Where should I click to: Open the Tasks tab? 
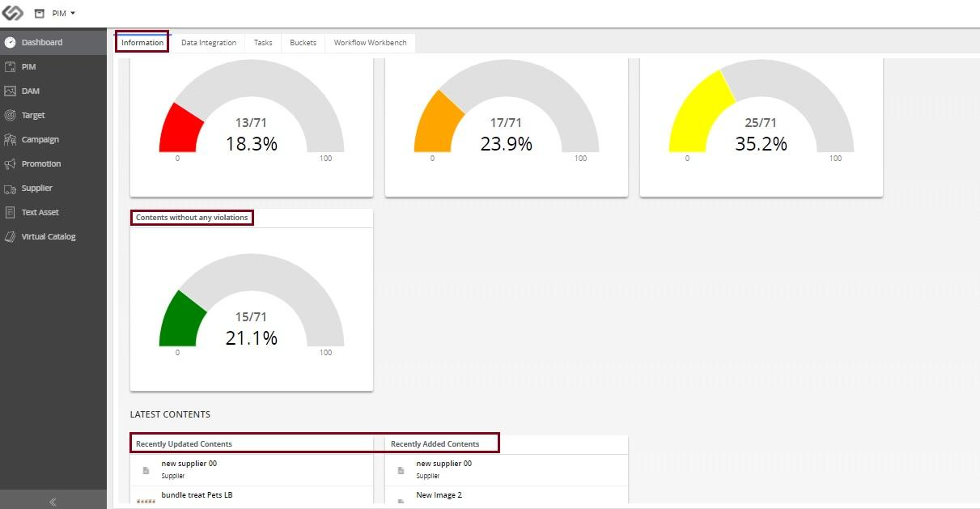pos(263,43)
